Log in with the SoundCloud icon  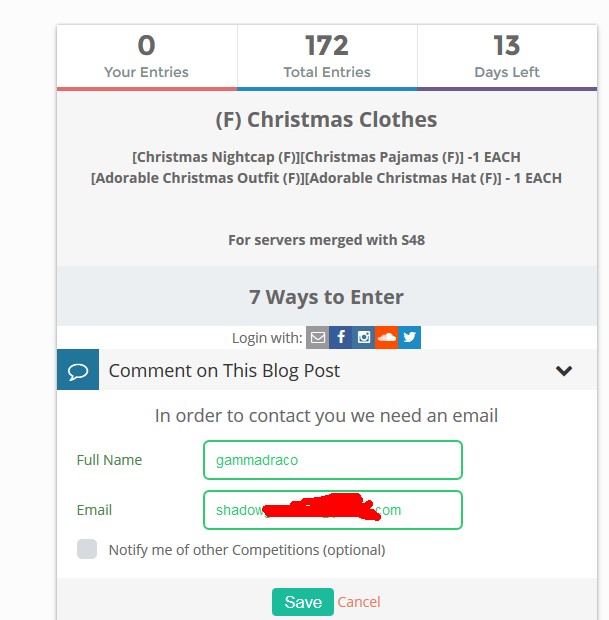click(387, 337)
